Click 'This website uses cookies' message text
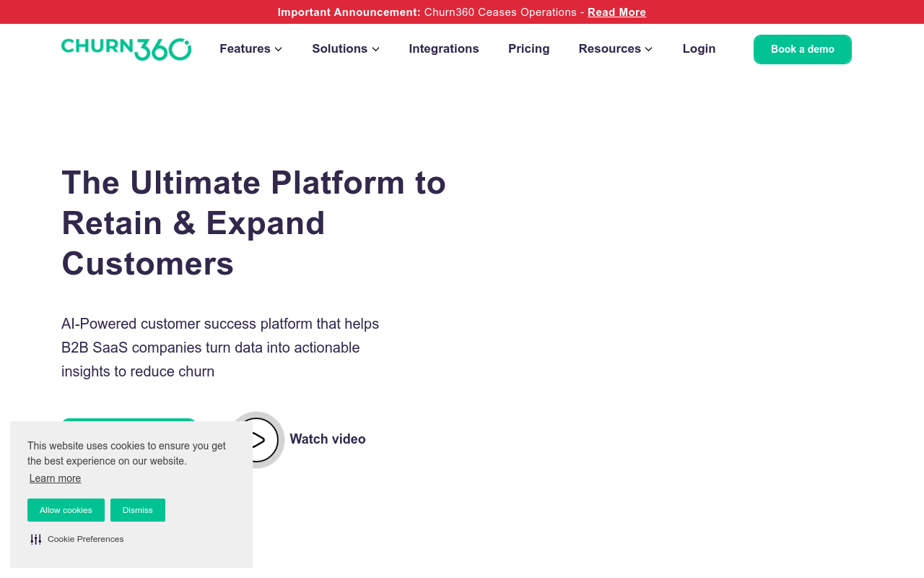This screenshot has height=578, width=924. pyautogui.click(x=127, y=454)
